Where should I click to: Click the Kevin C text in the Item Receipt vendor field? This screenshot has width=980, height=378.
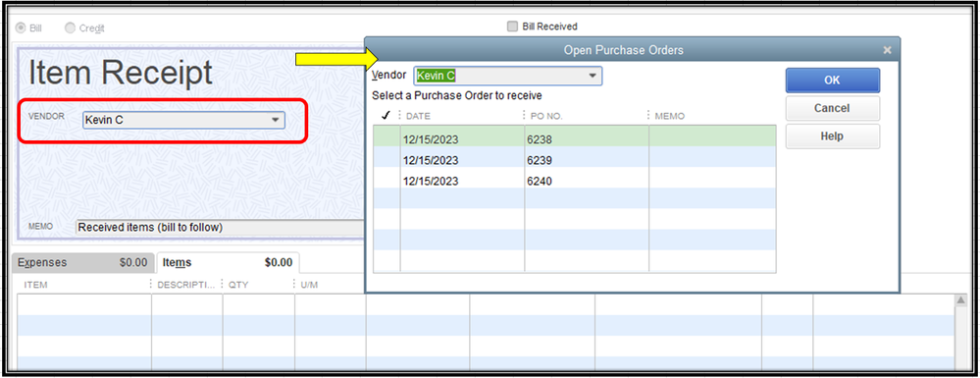point(104,120)
